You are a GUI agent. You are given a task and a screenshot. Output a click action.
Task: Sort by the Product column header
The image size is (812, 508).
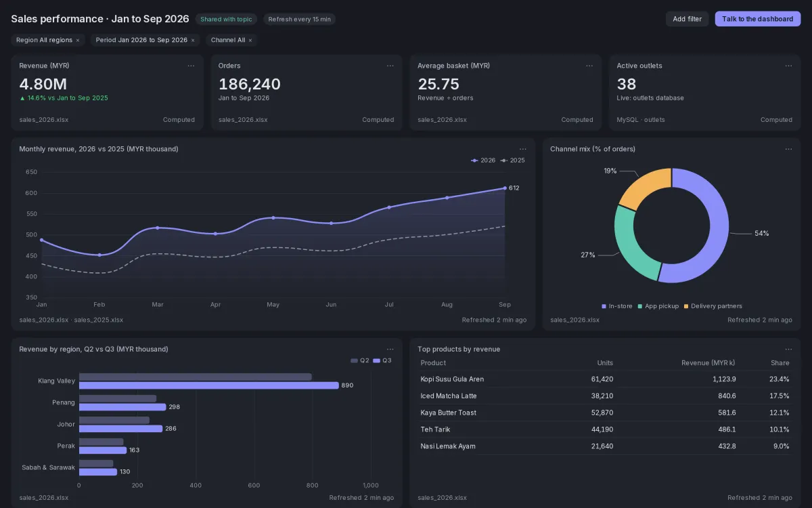(x=433, y=363)
